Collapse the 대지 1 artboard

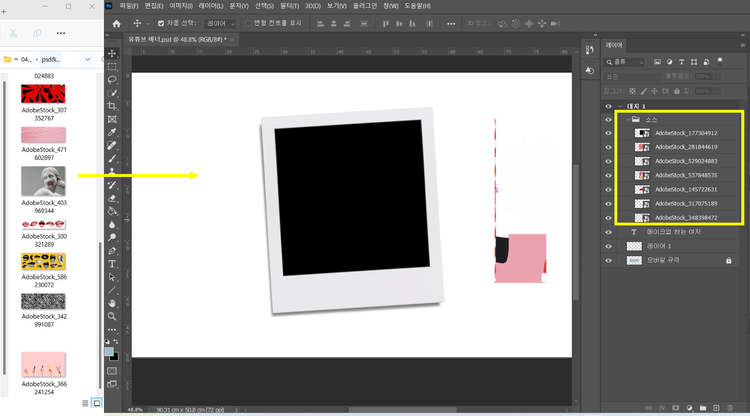(x=620, y=106)
